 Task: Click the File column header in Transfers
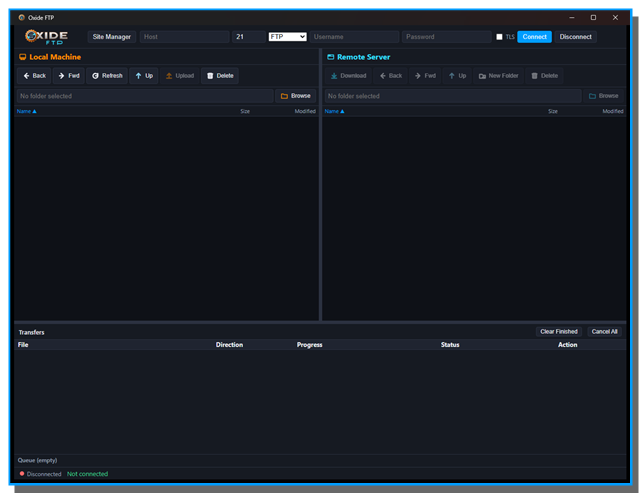23,345
